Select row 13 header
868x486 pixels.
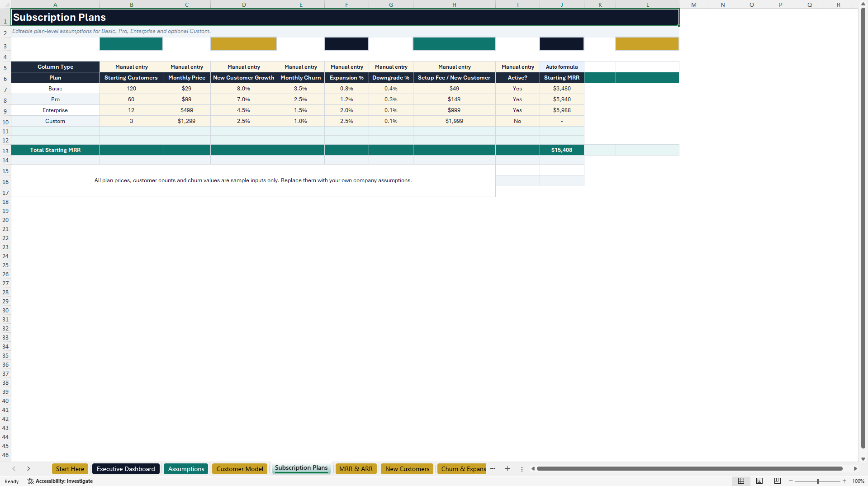[5, 151]
